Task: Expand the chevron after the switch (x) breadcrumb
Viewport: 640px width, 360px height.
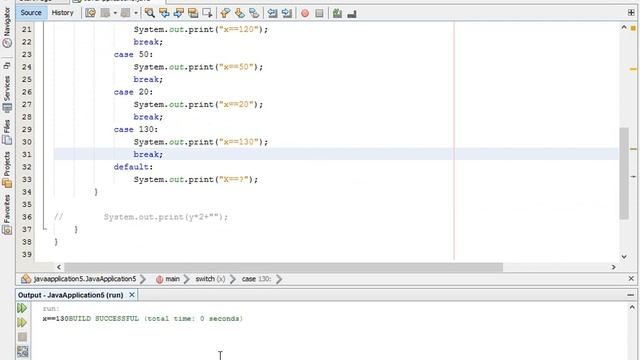Action: pos(233,279)
